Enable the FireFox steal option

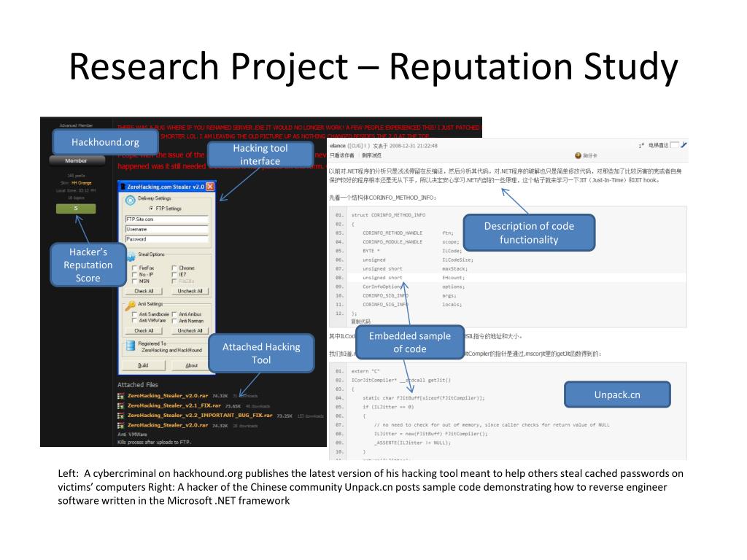pos(134,268)
